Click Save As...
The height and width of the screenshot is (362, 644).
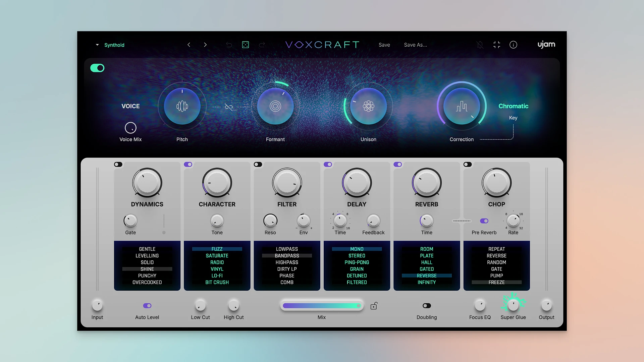415,45
